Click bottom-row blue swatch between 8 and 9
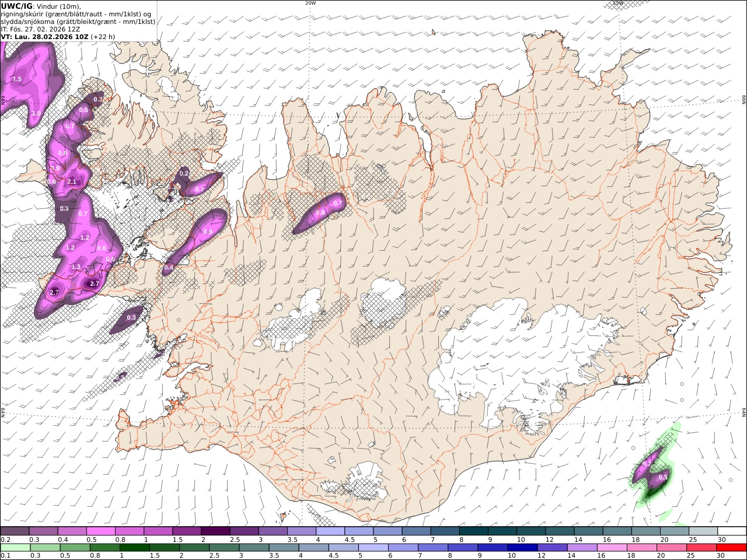The image size is (747, 560). tap(463, 548)
